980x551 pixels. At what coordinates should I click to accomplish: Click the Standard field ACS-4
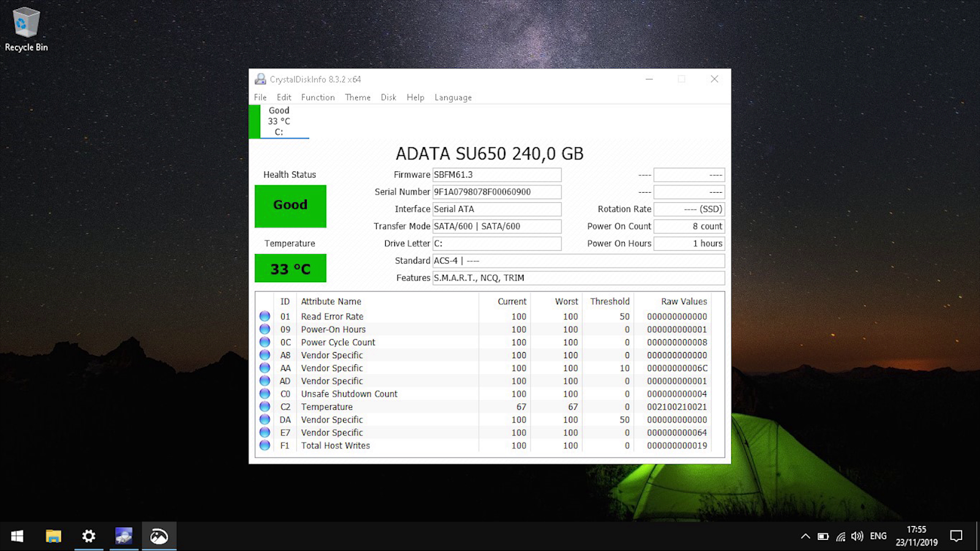[579, 260]
